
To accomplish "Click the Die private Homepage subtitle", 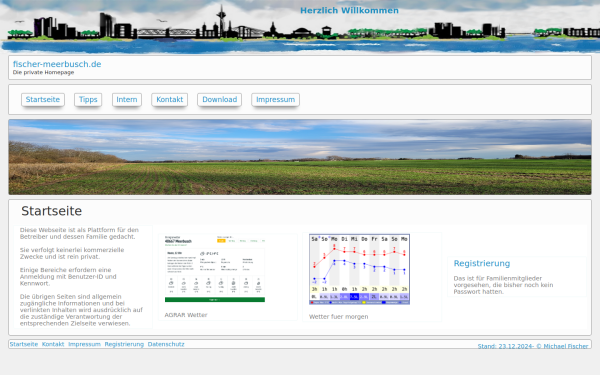I will [x=43, y=72].
